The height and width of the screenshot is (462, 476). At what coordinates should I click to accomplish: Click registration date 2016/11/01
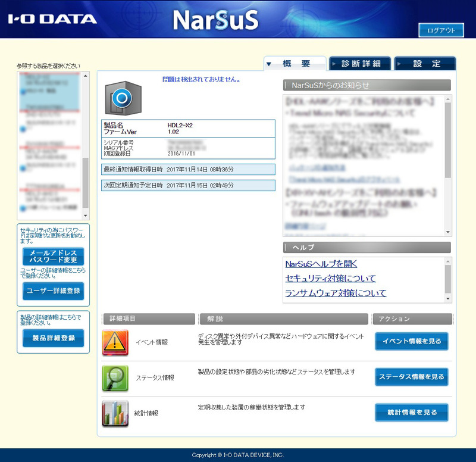pos(181,154)
